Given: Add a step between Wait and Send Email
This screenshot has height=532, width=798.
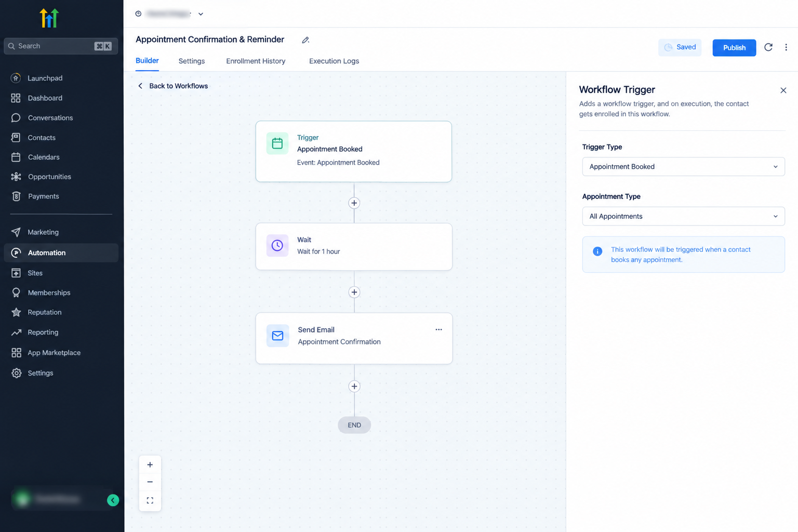Looking at the screenshot, I should tap(354, 292).
